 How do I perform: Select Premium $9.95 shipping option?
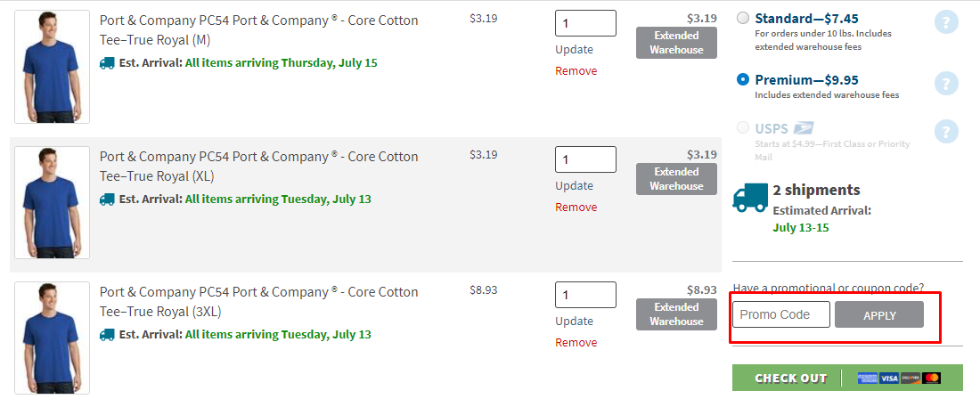pyautogui.click(x=743, y=79)
